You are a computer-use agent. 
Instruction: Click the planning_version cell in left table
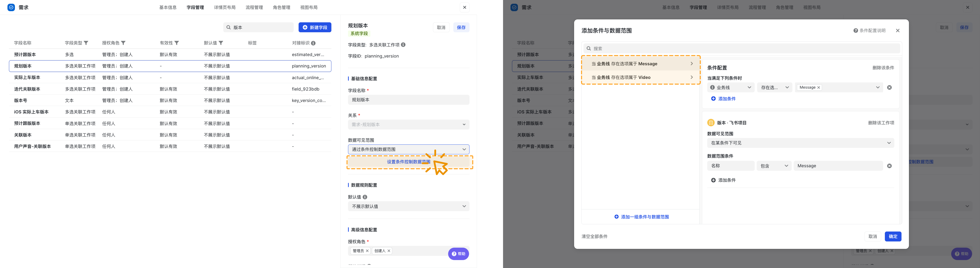click(309, 66)
